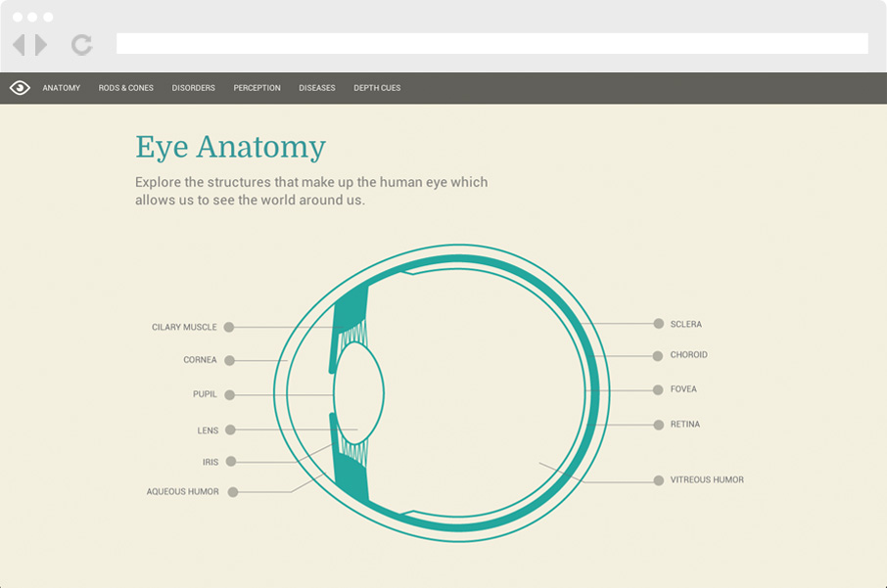Click the eye logo in the navigation bar

click(x=19, y=87)
